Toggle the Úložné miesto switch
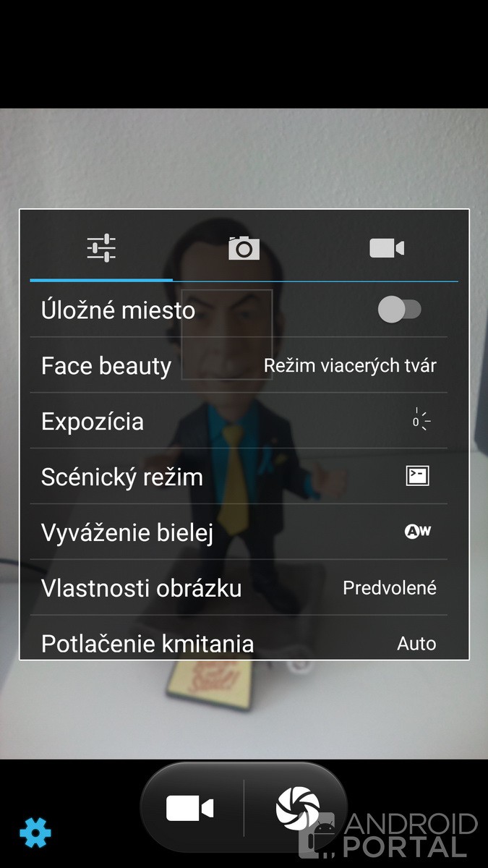The height and width of the screenshot is (868, 488). 399,310
